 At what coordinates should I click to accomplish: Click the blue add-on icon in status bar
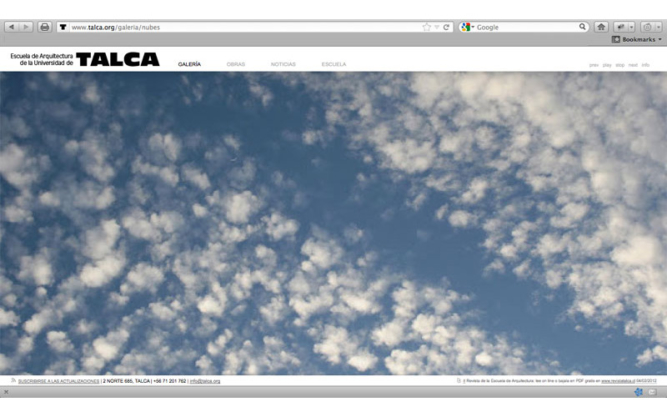pyautogui.click(x=638, y=392)
